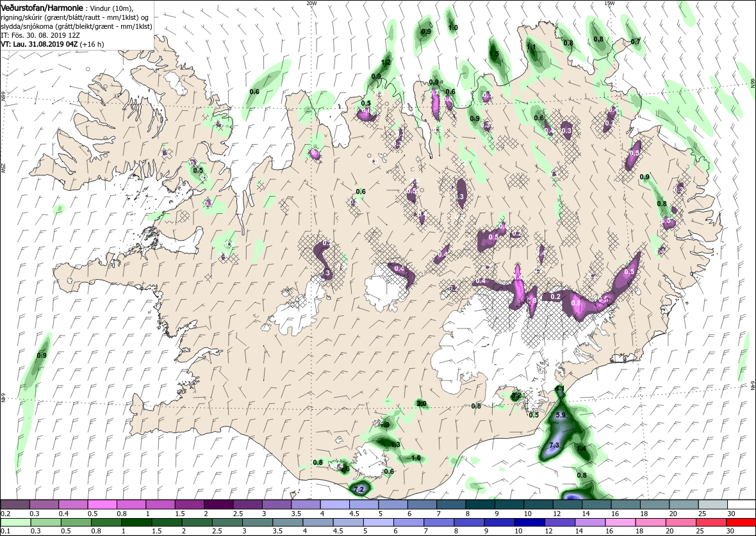
Task: Pick the dark teal 8 swatch in the upper legend
Action: click(480, 505)
